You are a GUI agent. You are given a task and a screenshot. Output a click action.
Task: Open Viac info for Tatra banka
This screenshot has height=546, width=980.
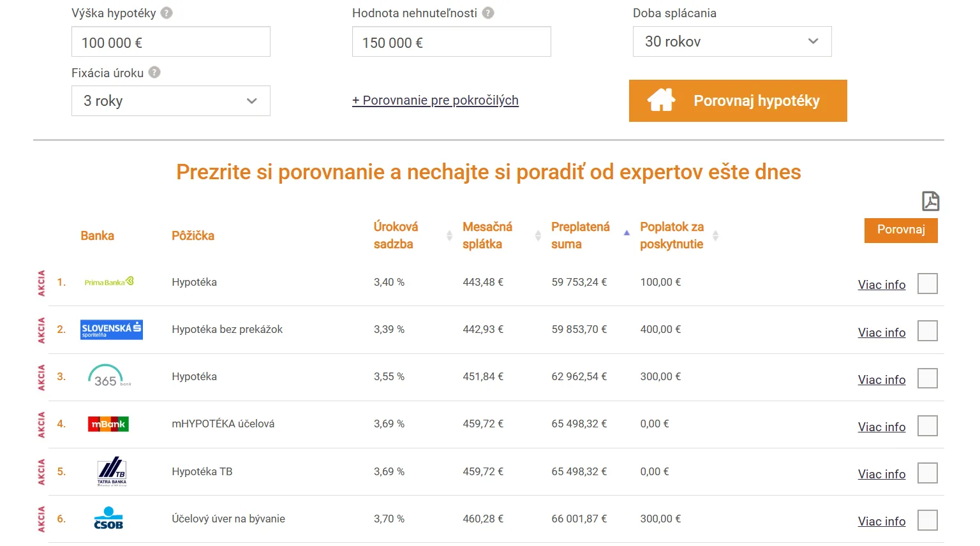[x=882, y=474]
